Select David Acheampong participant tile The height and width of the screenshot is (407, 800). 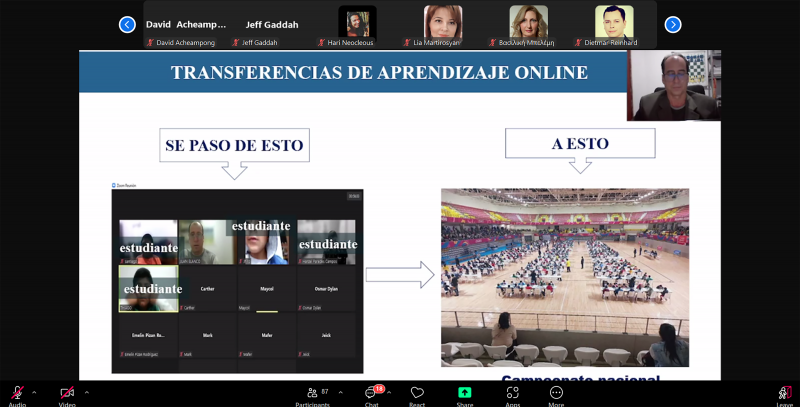(x=186, y=24)
